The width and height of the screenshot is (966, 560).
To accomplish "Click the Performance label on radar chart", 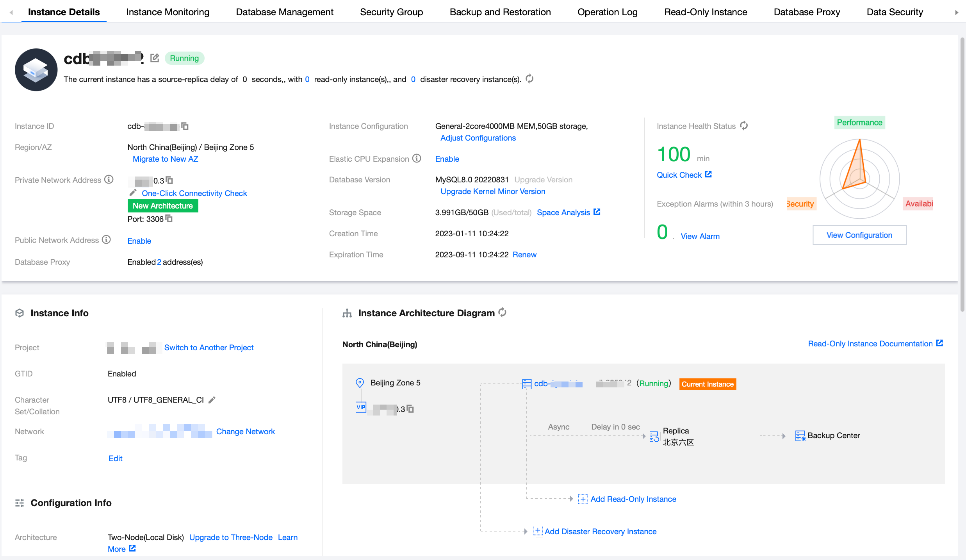I will coord(859,123).
